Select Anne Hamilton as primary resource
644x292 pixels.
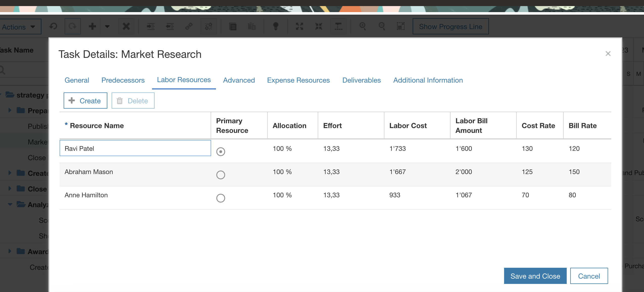220,198
